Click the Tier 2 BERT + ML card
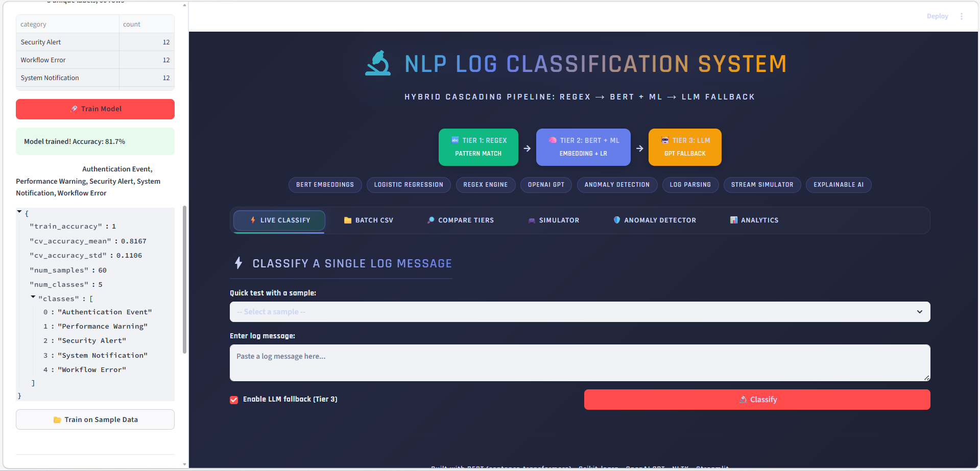The image size is (980, 471). 583,147
